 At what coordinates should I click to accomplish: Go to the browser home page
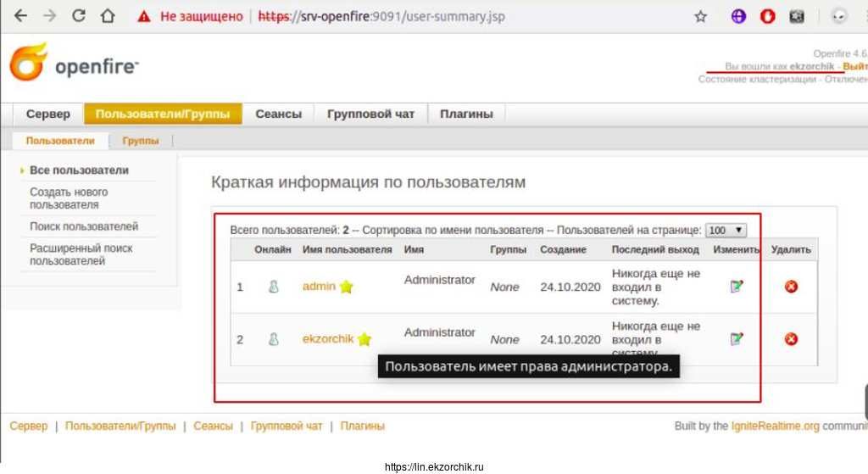pos(107,16)
